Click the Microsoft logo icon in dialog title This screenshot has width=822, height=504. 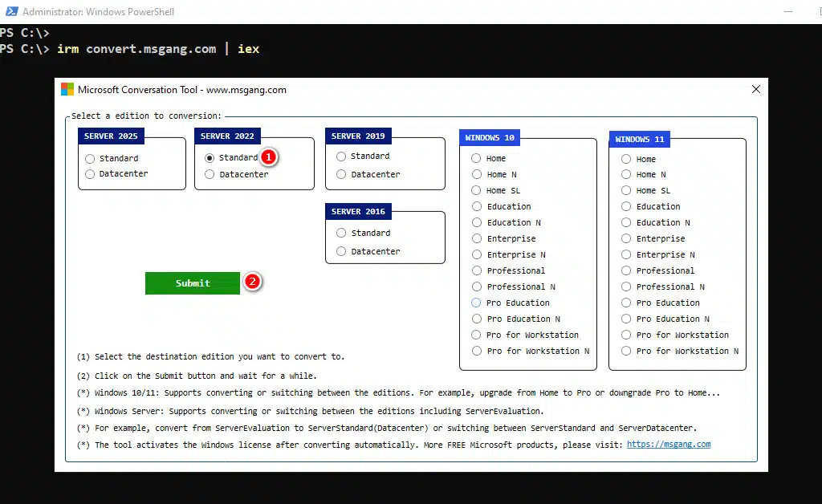click(67, 90)
